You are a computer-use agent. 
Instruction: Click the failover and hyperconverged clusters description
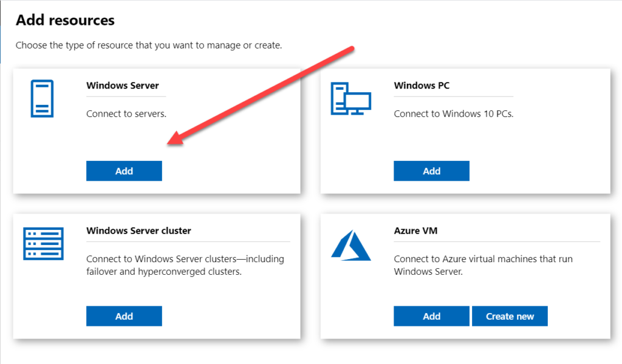pyautogui.click(x=185, y=265)
